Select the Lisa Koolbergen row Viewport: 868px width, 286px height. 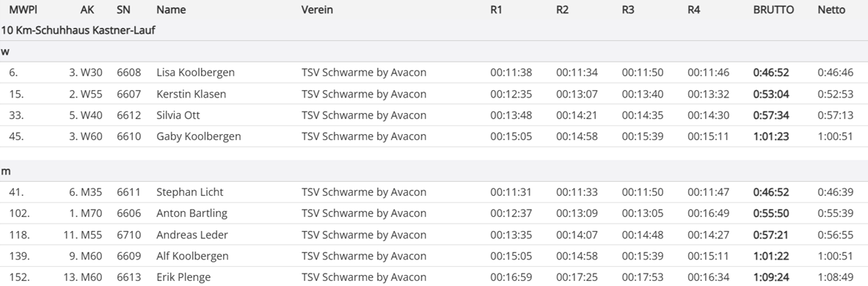tap(434, 73)
